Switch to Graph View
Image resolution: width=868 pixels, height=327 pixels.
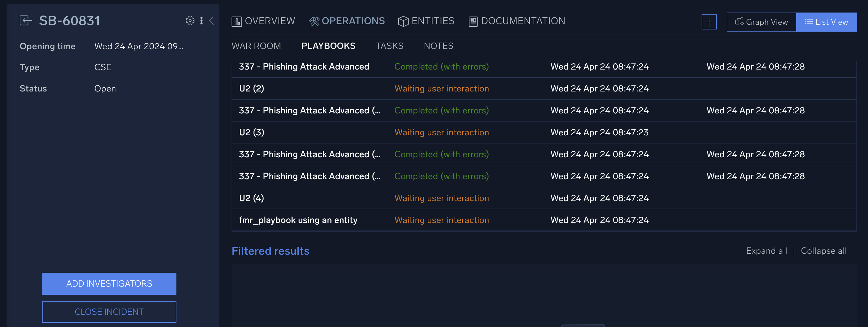(x=761, y=22)
